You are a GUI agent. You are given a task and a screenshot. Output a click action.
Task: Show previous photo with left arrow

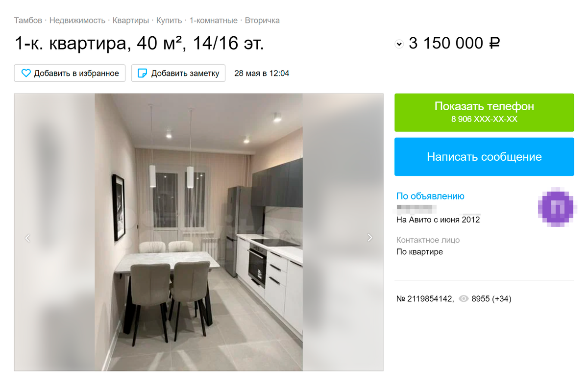(27, 238)
